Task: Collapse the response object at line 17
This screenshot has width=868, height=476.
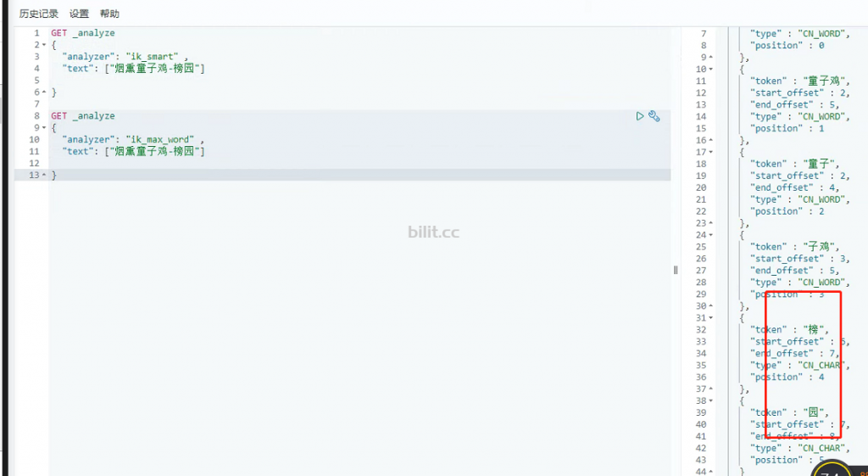Action: (x=711, y=152)
